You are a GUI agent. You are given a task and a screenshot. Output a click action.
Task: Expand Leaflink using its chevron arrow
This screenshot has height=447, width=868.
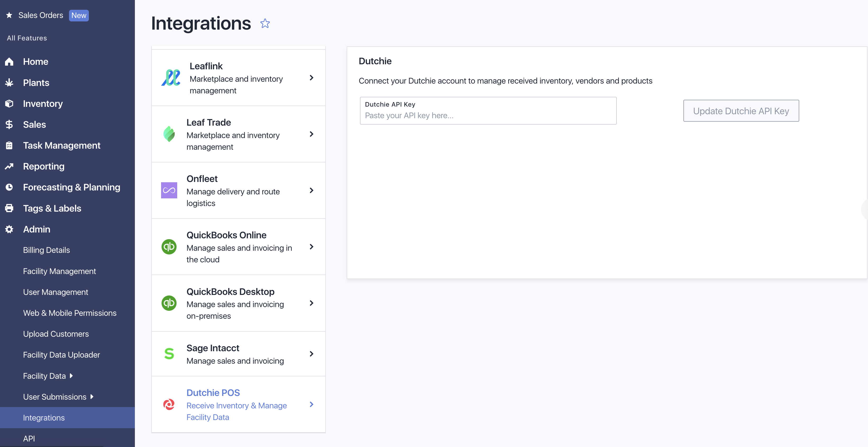[x=312, y=78]
